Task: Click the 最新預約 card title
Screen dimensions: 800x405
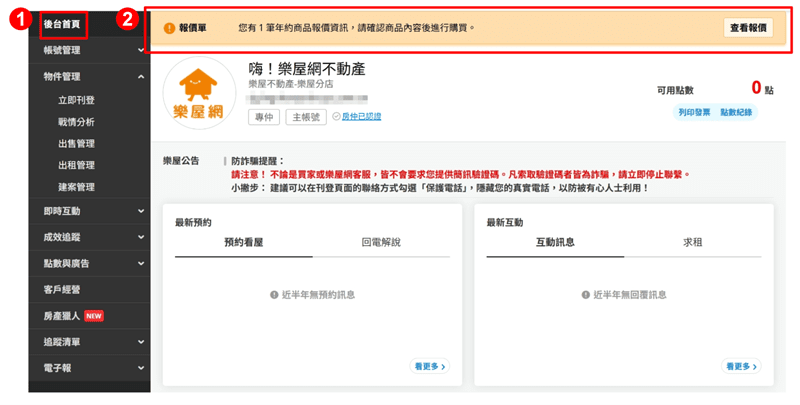Action: pyautogui.click(x=193, y=222)
